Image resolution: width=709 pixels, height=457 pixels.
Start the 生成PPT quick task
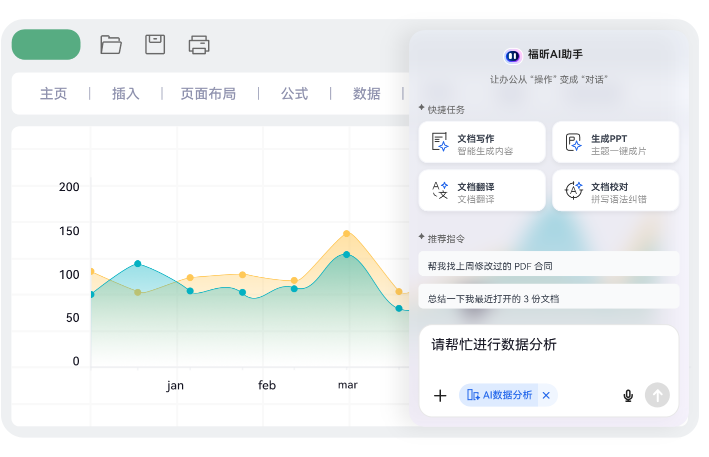[615, 142]
